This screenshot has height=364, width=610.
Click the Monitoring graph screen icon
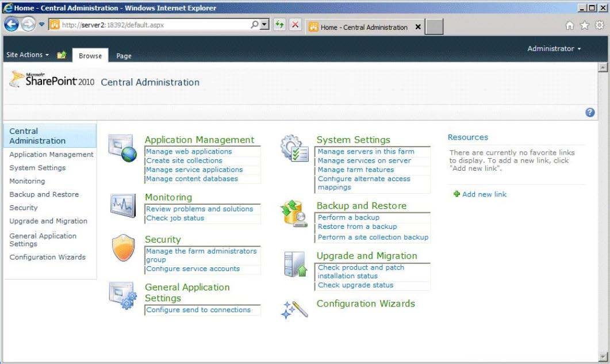pos(122,205)
